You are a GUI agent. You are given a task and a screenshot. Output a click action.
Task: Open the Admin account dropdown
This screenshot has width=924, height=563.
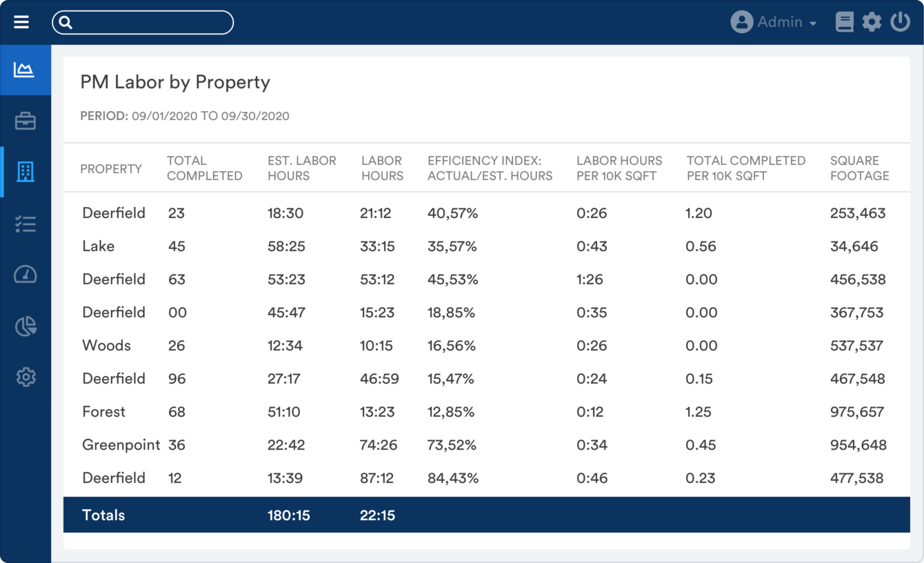(774, 21)
